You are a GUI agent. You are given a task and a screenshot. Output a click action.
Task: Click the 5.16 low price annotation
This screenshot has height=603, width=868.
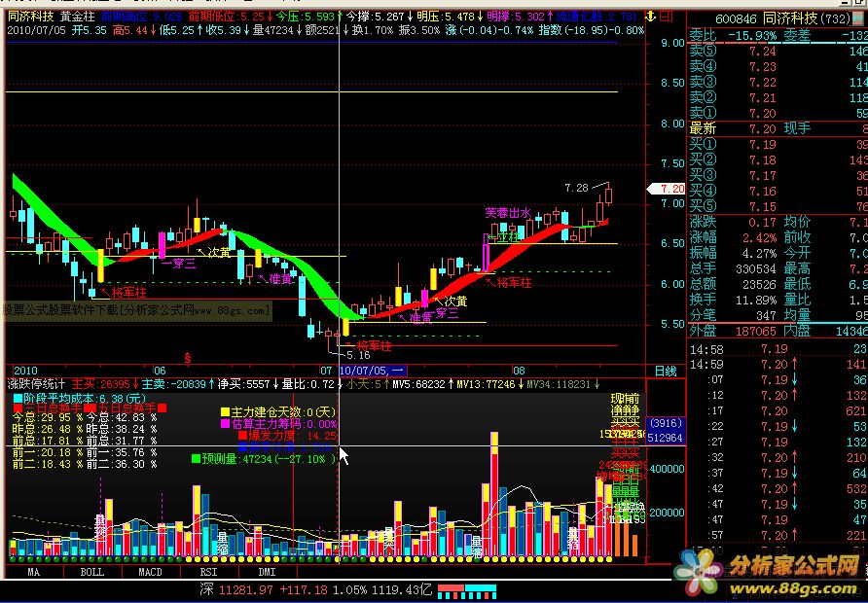(x=357, y=355)
